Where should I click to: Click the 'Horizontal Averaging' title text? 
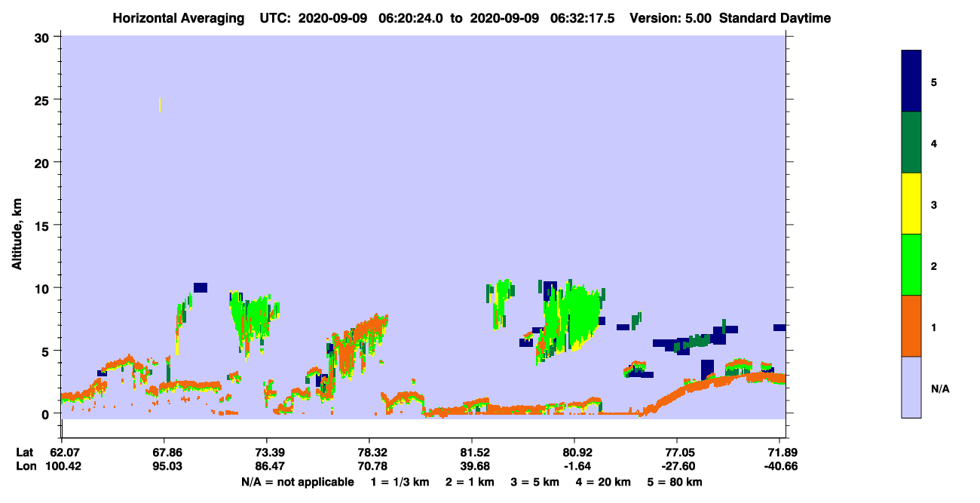(x=180, y=17)
